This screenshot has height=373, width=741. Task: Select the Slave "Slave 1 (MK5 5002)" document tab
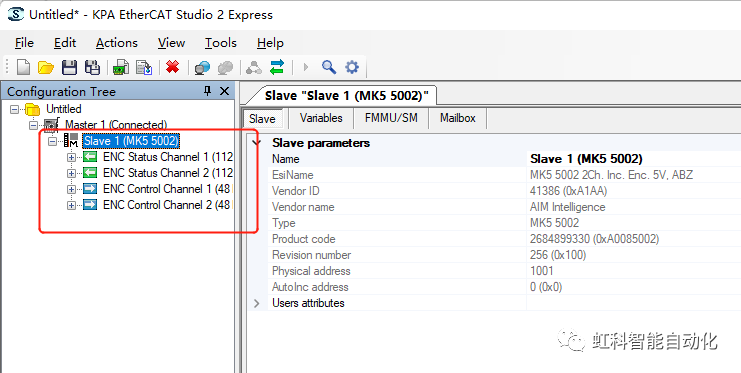pyautogui.click(x=346, y=95)
